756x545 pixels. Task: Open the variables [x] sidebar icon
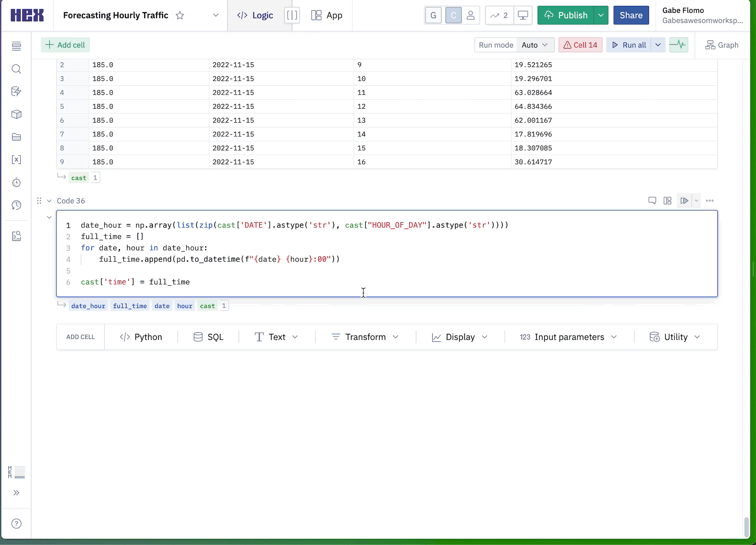16,160
